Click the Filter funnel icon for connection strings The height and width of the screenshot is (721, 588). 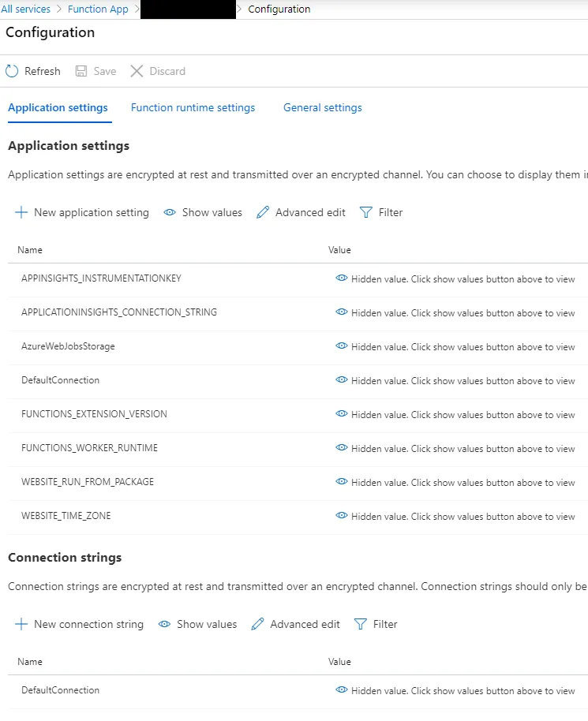point(361,624)
